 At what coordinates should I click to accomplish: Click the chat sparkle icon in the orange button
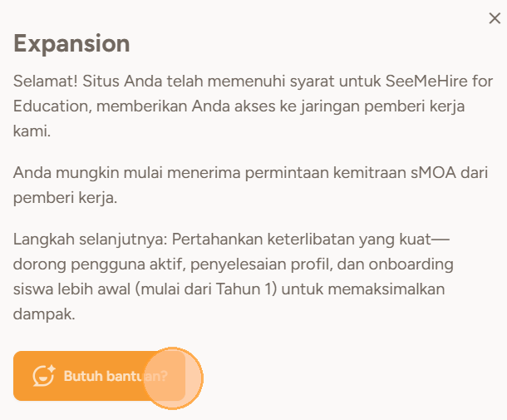(x=43, y=376)
